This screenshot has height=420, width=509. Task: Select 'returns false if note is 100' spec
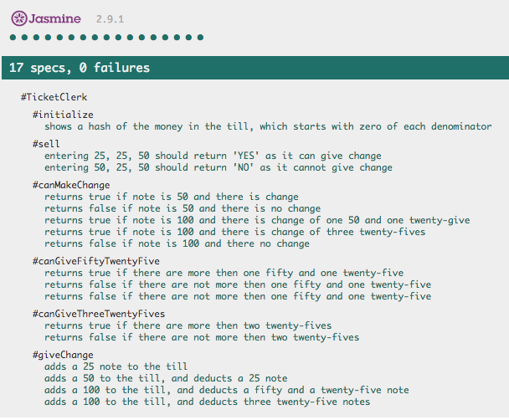(177, 243)
